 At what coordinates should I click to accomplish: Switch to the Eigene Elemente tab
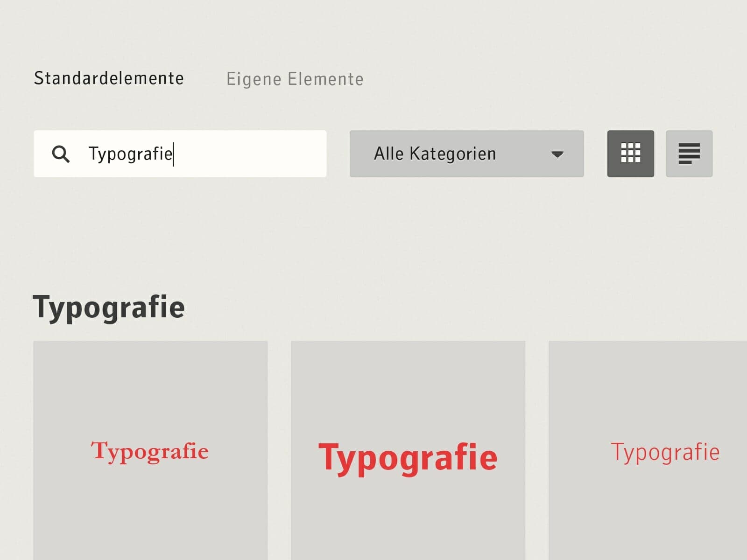(x=295, y=79)
